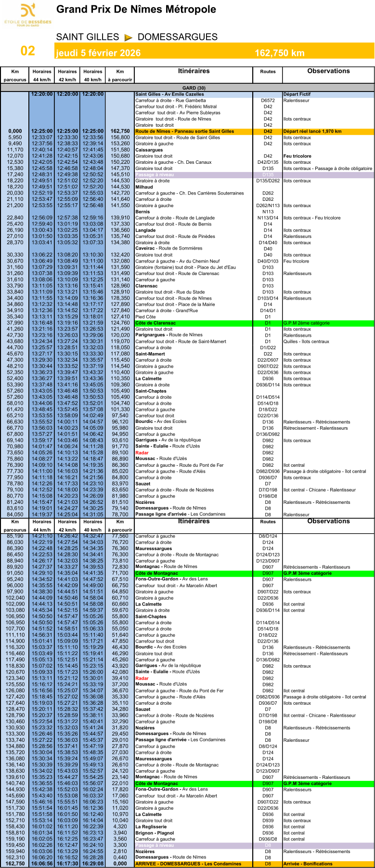Click the Brignon - Plagnol entry

[155, 833]
